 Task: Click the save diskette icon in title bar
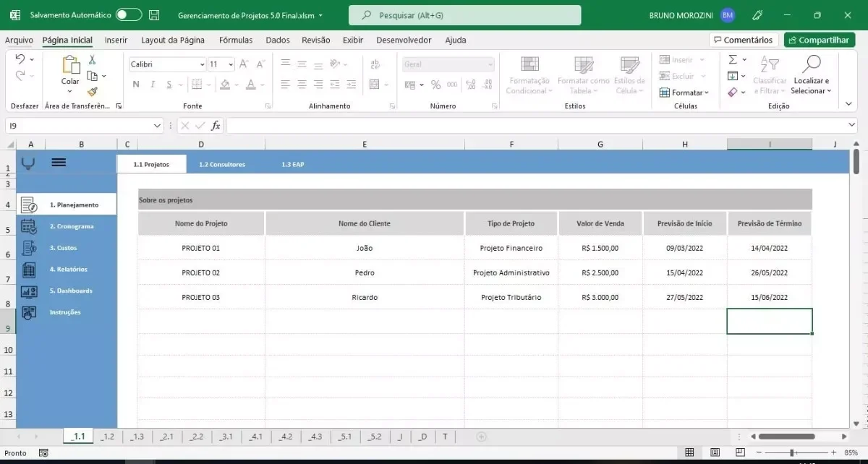[x=154, y=14]
